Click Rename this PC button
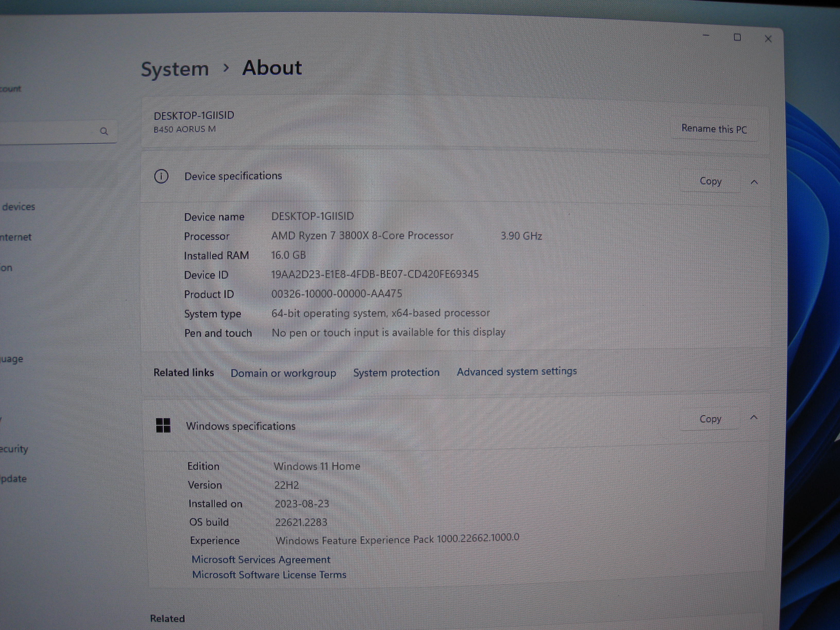Viewport: 840px width, 630px height. click(714, 129)
